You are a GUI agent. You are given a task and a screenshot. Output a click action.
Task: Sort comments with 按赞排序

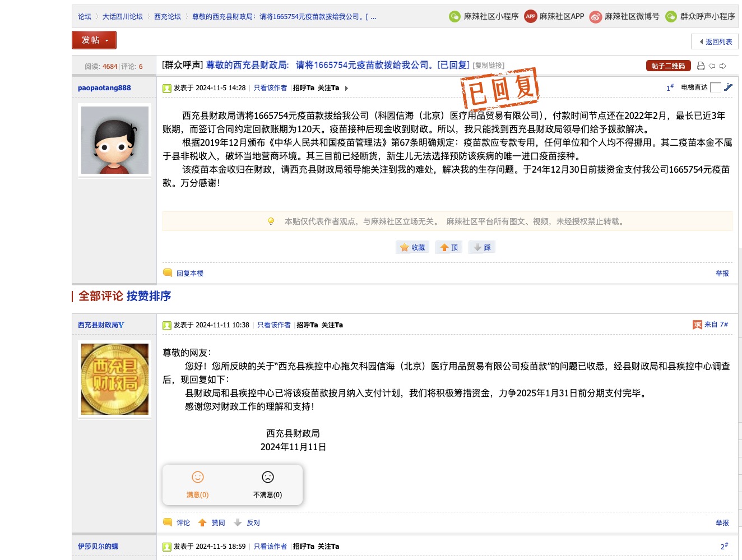(x=149, y=296)
